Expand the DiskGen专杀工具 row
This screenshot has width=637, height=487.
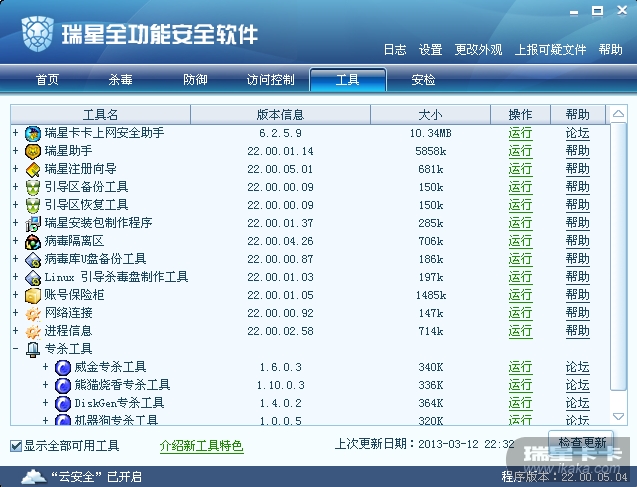click(x=46, y=403)
